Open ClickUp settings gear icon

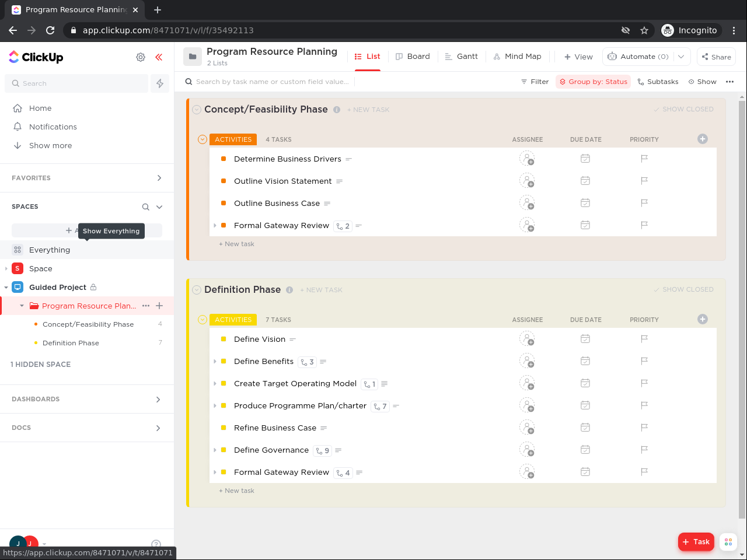click(141, 57)
